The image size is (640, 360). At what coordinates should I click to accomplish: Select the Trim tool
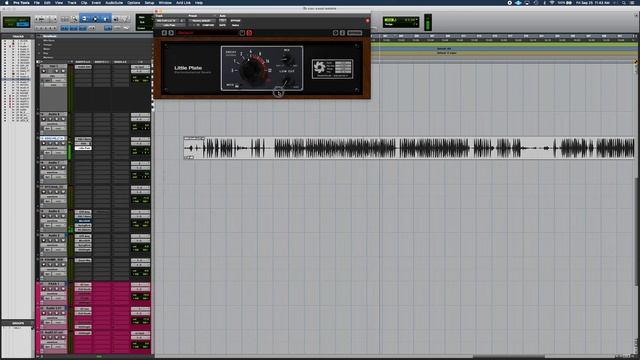pyautogui.click(x=84, y=19)
